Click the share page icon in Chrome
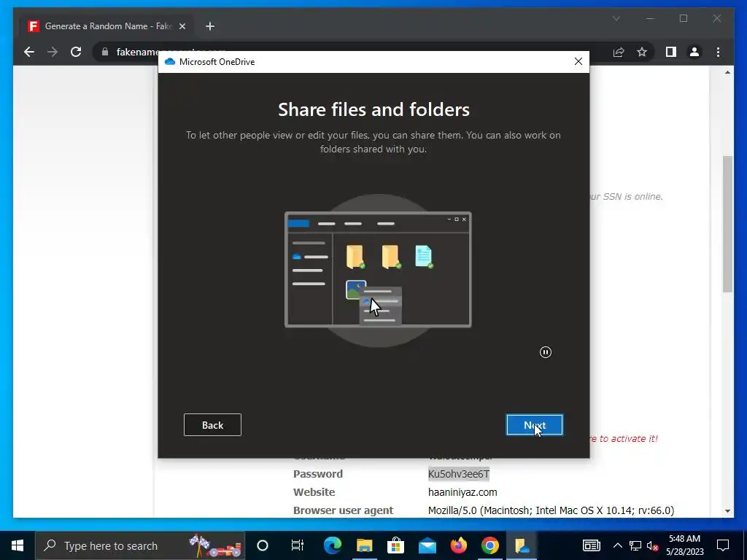The height and width of the screenshot is (560, 747). pos(619,52)
